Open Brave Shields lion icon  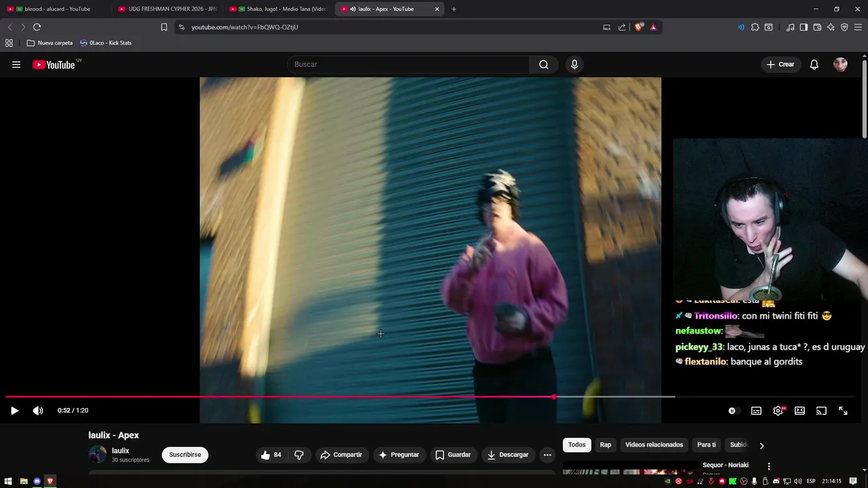click(x=639, y=27)
